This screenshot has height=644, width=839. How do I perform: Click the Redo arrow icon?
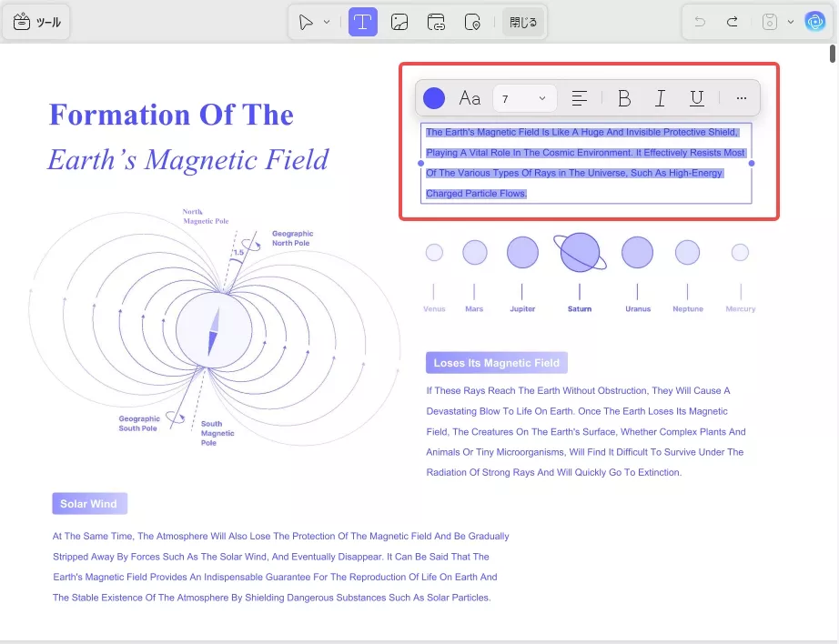pos(732,22)
